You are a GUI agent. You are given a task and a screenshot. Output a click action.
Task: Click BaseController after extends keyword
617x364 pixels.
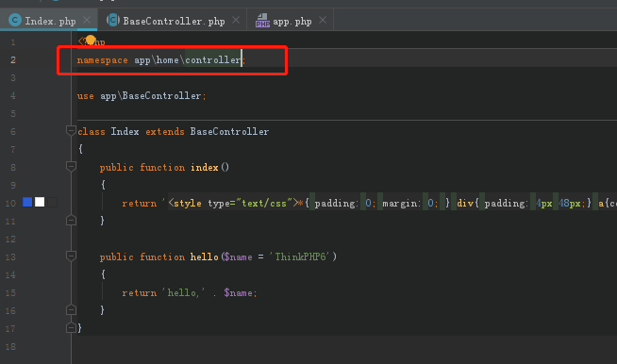point(229,131)
